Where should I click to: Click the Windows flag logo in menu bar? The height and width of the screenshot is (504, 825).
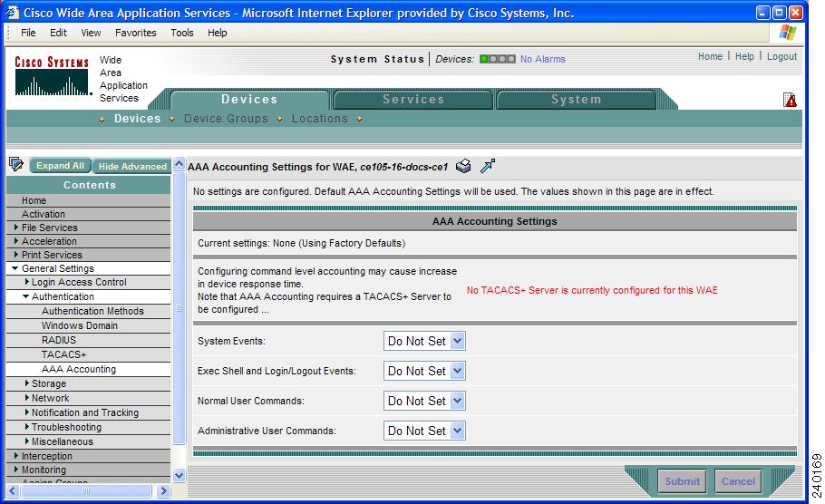(x=787, y=33)
